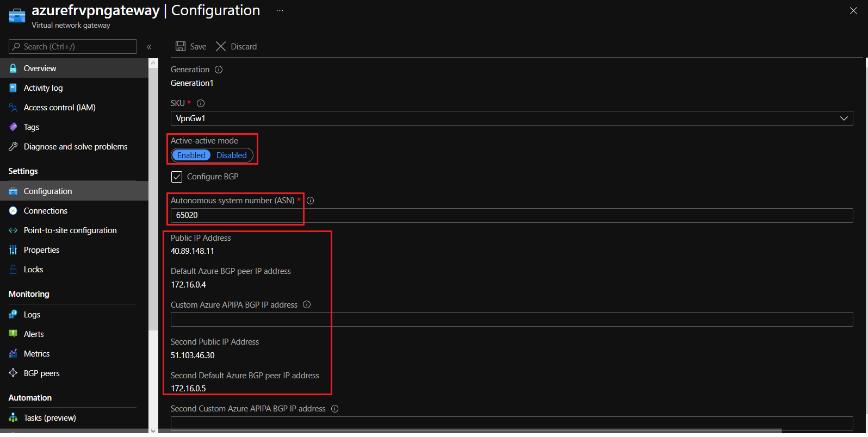Image resolution: width=868 pixels, height=437 pixels.
Task: Click the Logs icon under Monitoring
Action: (13, 315)
